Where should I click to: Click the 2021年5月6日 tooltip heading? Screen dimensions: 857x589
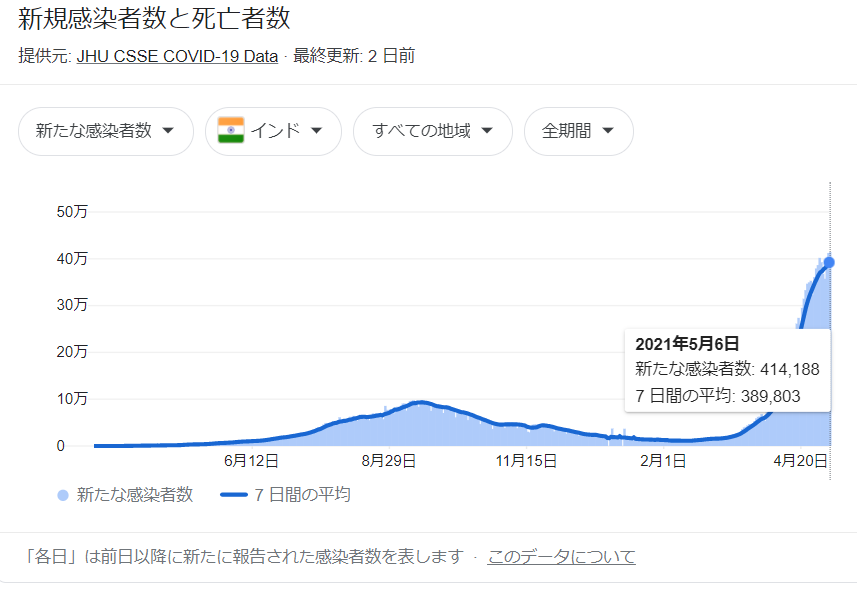coord(686,344)
